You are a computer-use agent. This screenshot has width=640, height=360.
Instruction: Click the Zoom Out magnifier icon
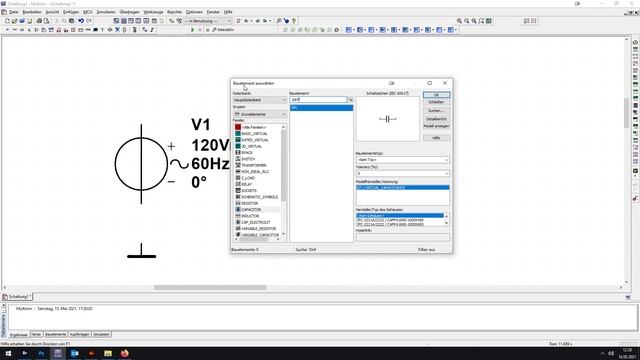pos(467,21)
